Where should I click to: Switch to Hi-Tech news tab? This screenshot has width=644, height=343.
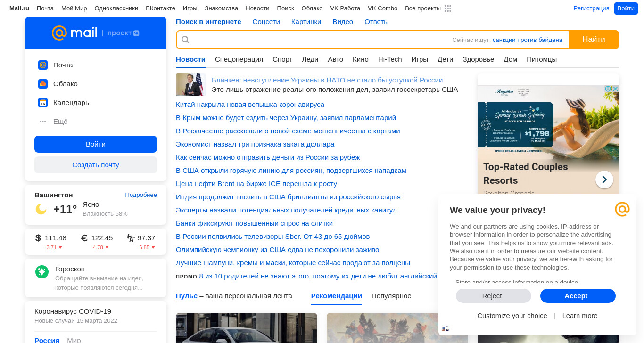[x=390, y=59]
